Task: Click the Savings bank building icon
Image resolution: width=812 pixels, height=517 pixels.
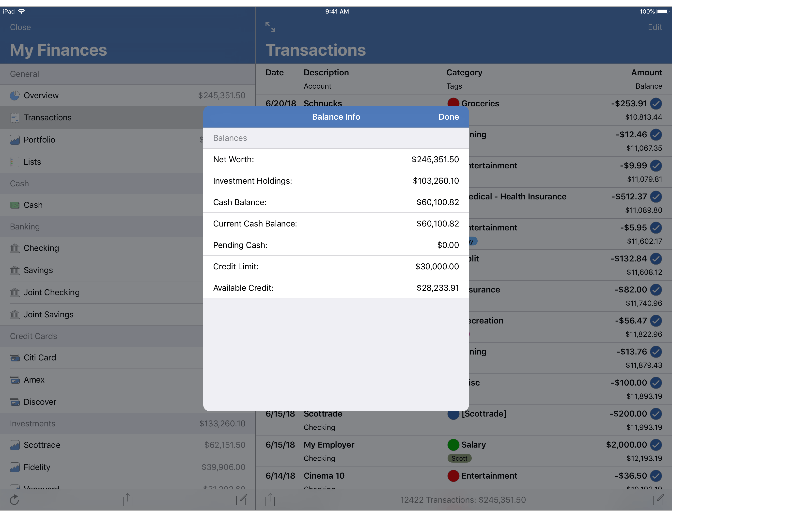Action: click(15, 270)
